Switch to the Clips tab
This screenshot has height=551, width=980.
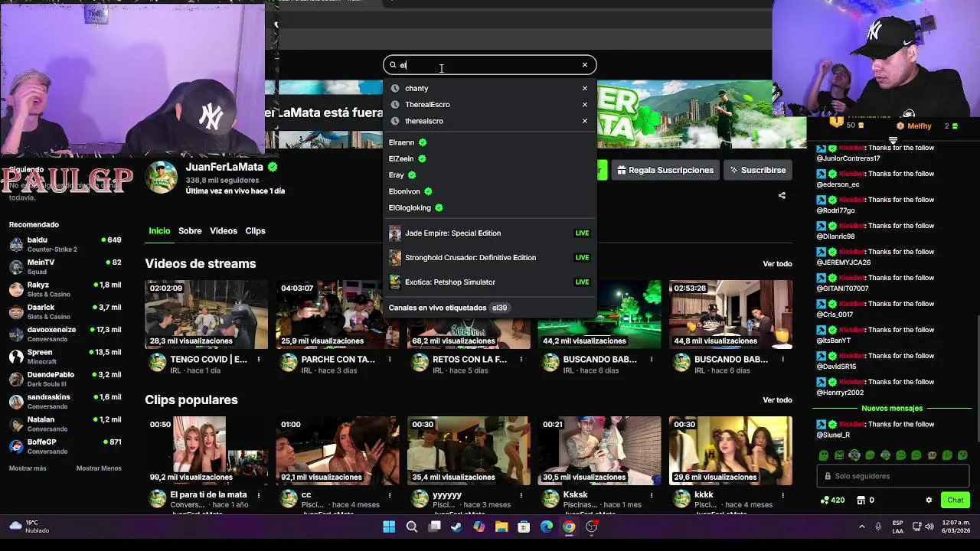[255, 230]
